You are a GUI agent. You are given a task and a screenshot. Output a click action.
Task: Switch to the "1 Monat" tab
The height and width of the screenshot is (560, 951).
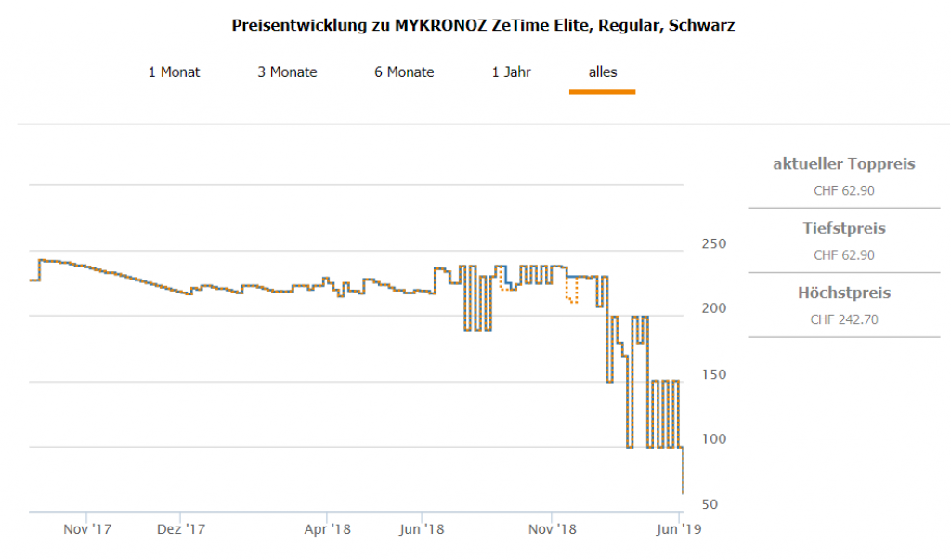(x=174, y=72)
